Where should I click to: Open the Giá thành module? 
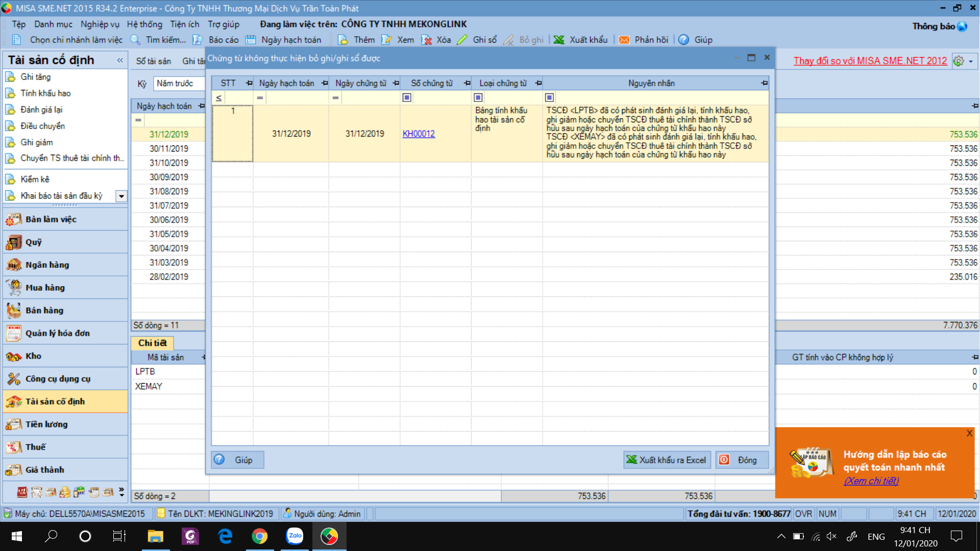point(65,470)
